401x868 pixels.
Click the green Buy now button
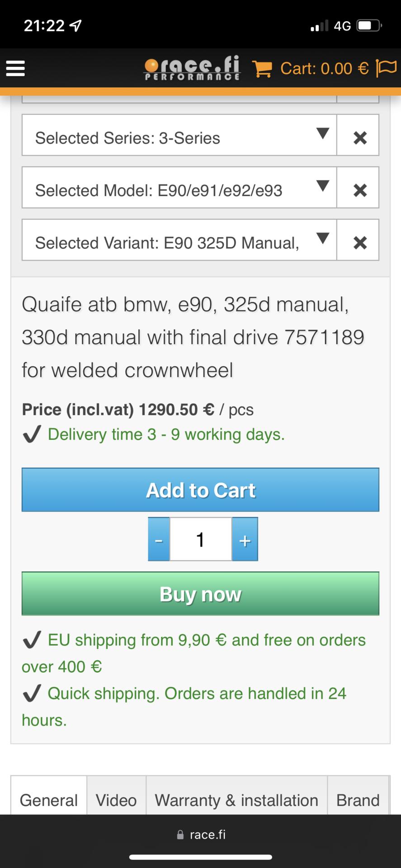200,594
